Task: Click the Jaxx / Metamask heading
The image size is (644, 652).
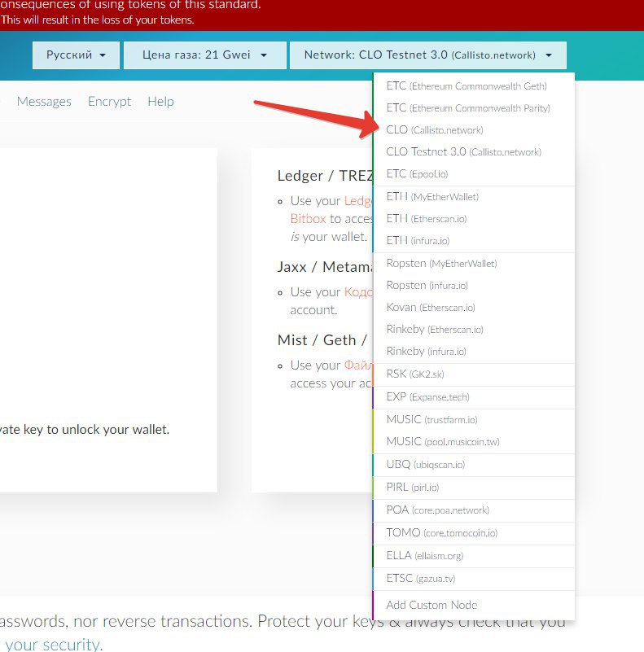Action: coord(326,267)
